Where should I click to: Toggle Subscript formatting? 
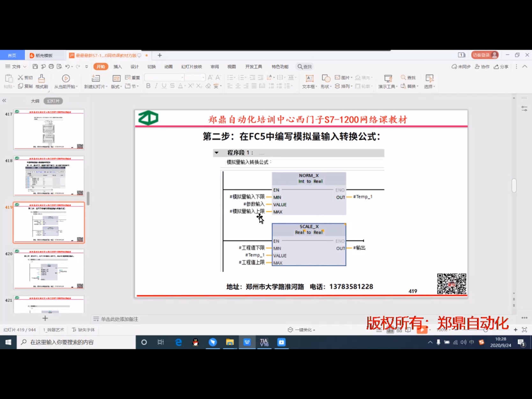click(x=199, y=86)
